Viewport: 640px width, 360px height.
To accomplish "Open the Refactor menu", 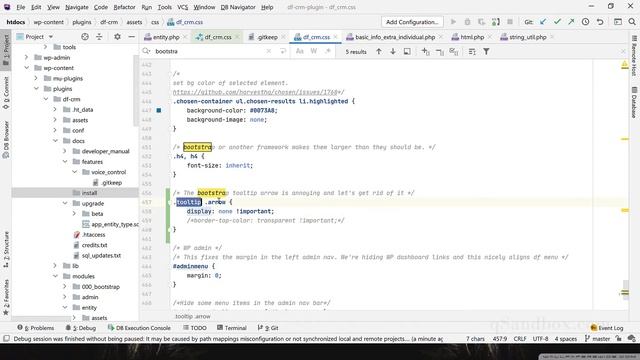I will 124,7.
